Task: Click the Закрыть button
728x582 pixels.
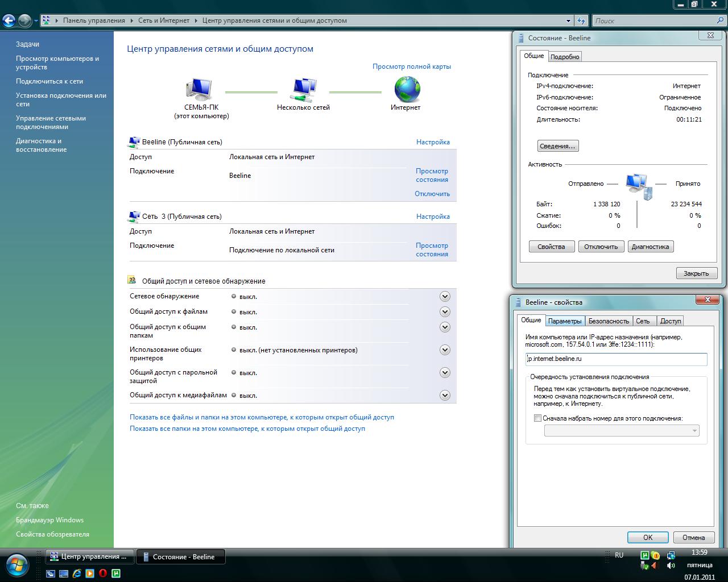Action: (696, 273)
